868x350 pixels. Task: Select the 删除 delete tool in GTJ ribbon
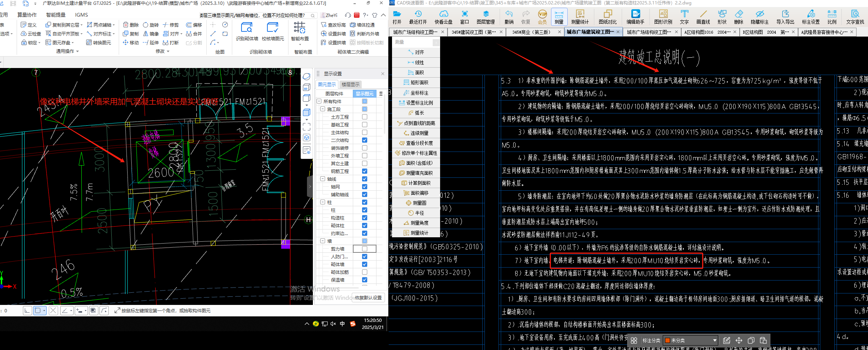pyautogui.click(x=131, y=25)
